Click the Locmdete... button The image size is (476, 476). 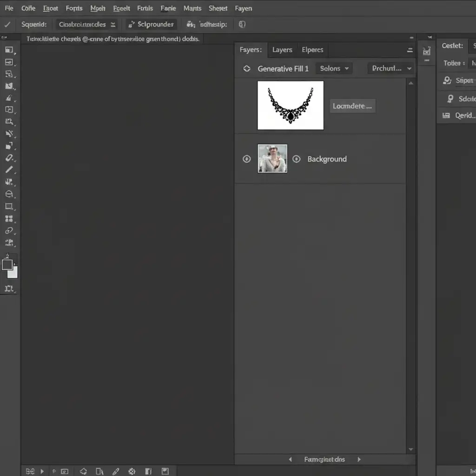coord(352,106)
